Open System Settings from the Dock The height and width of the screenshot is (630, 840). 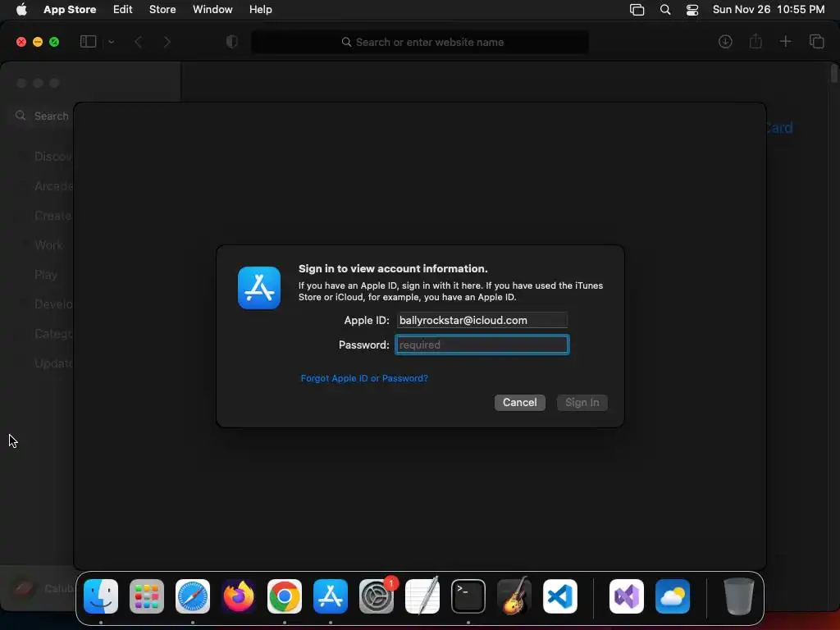coord(376,596)
